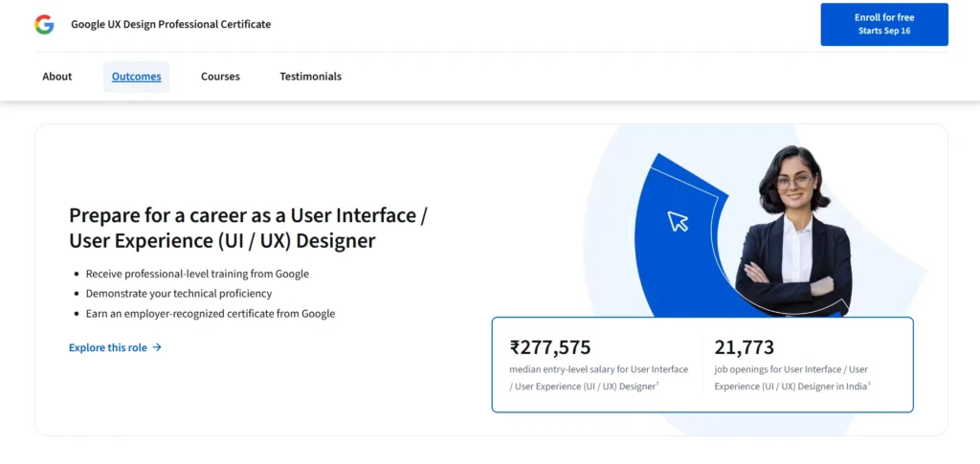
Task: Click the arrow beside Explore this role
Action: [x=157, y=348]
